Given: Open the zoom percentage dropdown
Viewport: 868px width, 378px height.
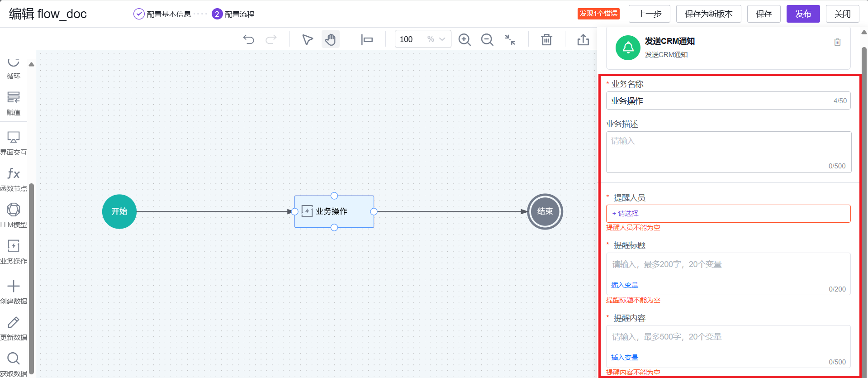Looking at the screenshot, I should (x=441, y=39).
